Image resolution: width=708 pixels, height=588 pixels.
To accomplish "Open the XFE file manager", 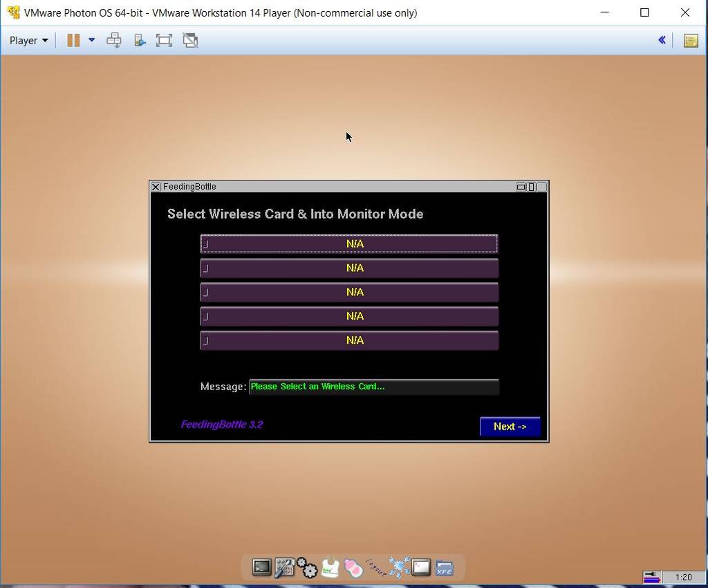I will 445,568.
